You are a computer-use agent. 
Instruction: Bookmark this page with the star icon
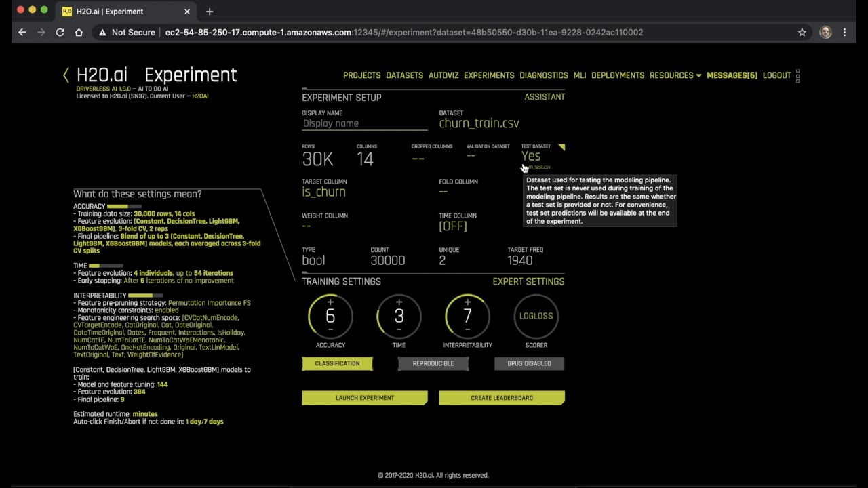click(x=802, y=32)
